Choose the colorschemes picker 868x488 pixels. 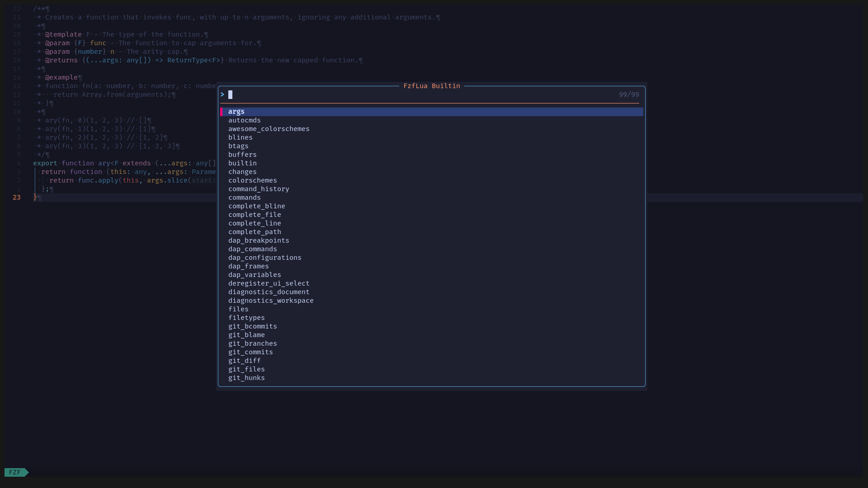click(x=252, y=180)
